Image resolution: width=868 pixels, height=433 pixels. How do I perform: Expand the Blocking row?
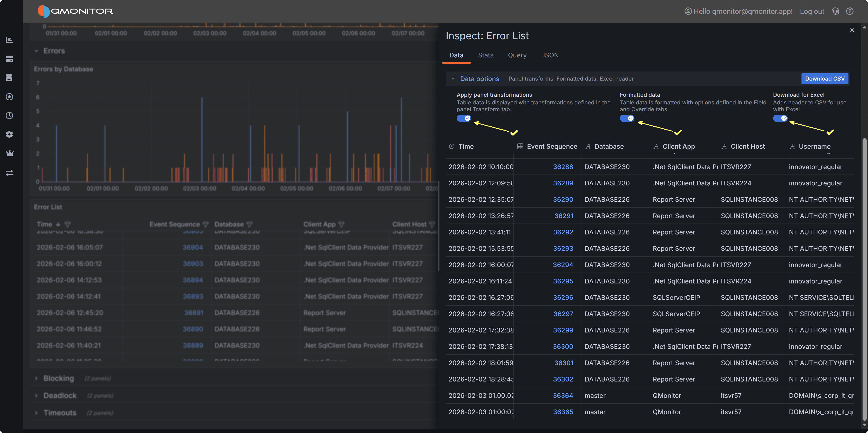click(58, 378)
